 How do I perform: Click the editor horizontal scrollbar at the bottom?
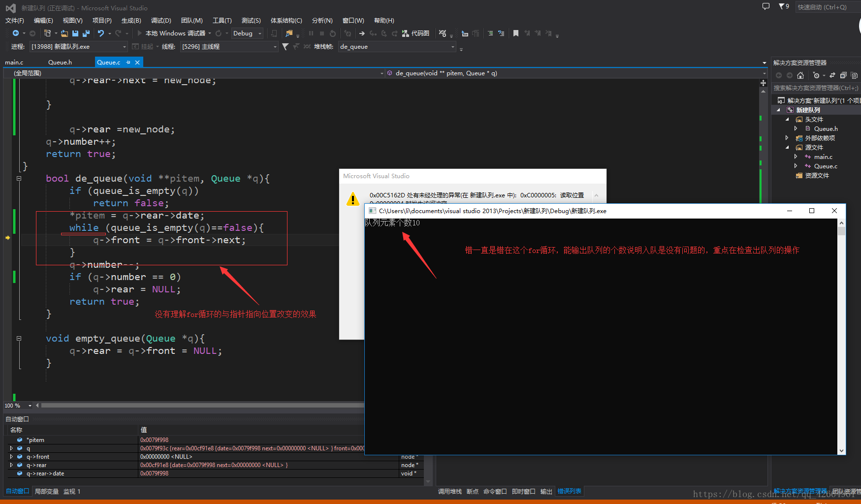(202, 406)
